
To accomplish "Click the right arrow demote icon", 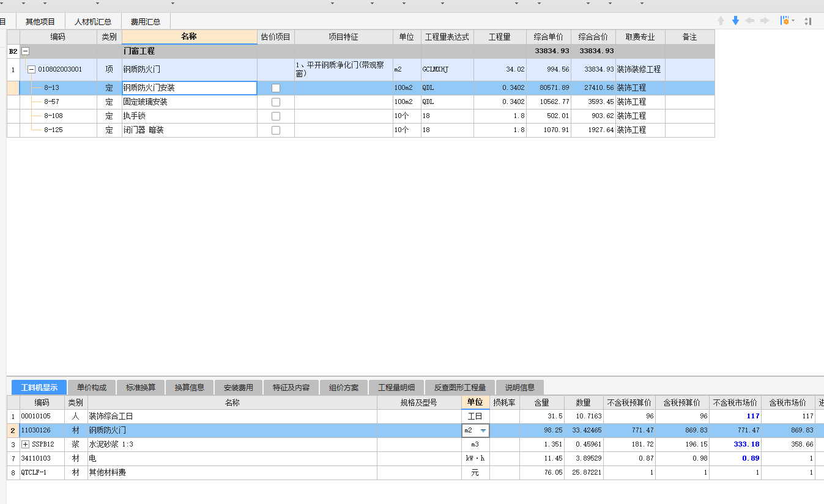I will [x=765, y=21].
